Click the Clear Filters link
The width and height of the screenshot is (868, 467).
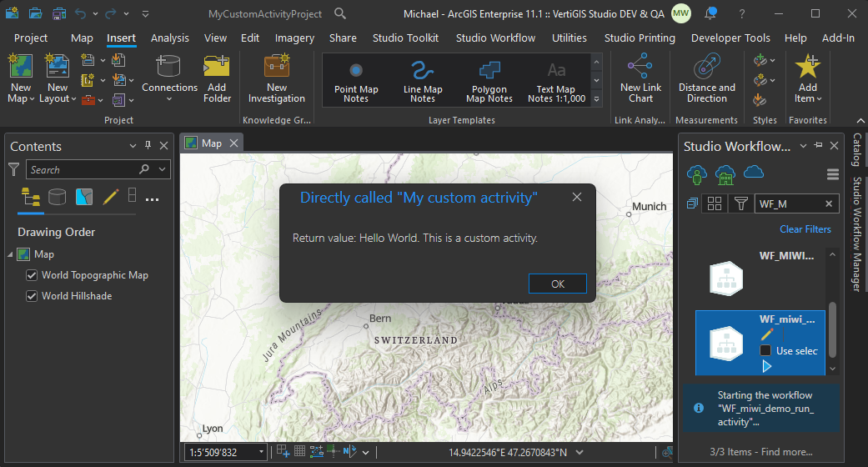pos(805,229)
